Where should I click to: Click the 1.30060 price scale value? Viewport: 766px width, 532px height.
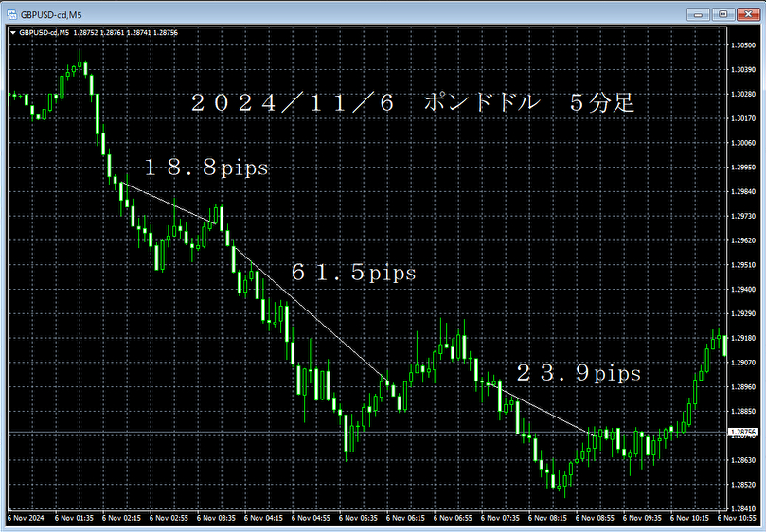coord(743,143)
